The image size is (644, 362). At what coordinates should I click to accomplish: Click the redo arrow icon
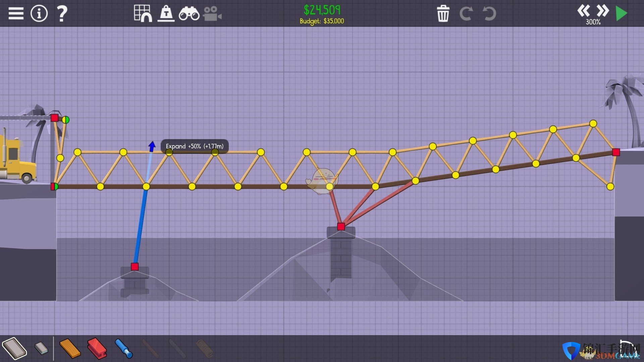point(466,14)
